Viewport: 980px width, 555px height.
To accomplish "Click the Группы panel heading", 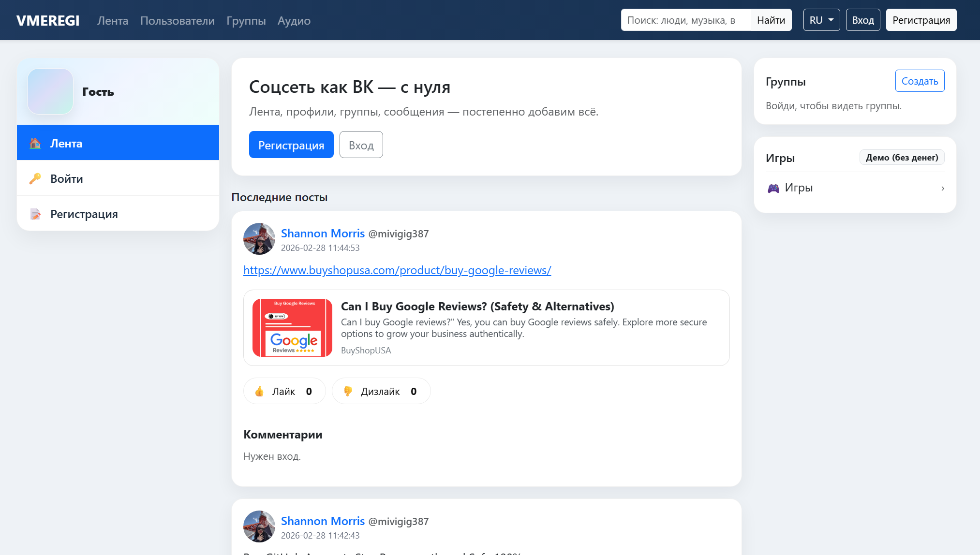I will click(x=786, y=82).
